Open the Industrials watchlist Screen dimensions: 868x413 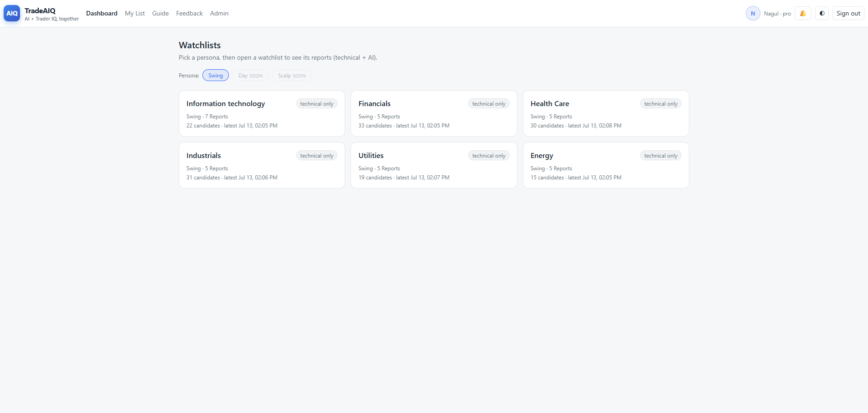point(262,165)
